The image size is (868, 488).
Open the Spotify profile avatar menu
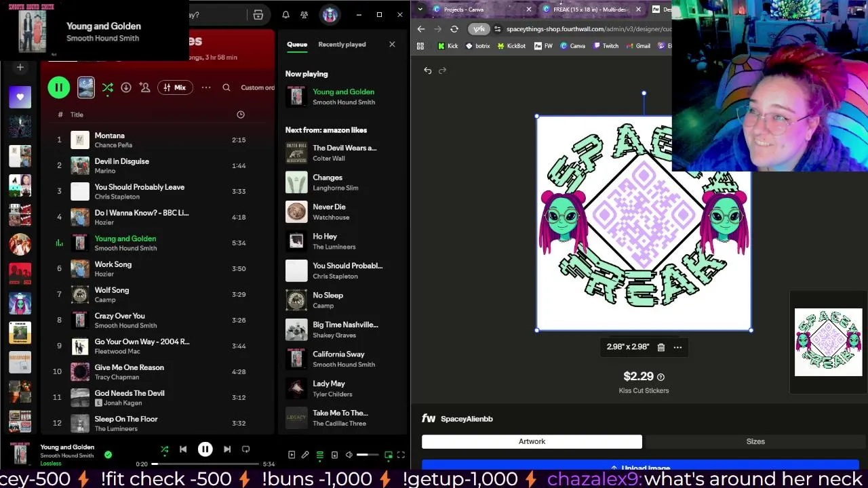(330, 15)
